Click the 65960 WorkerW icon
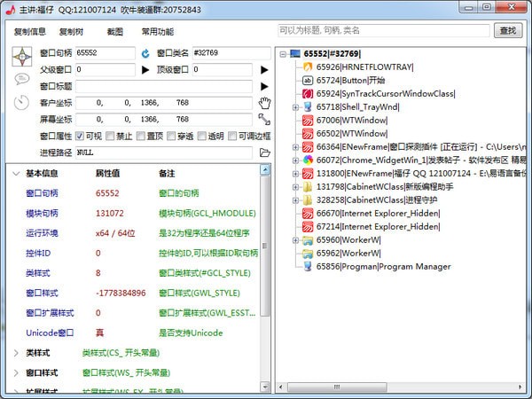 pos(308,240)
